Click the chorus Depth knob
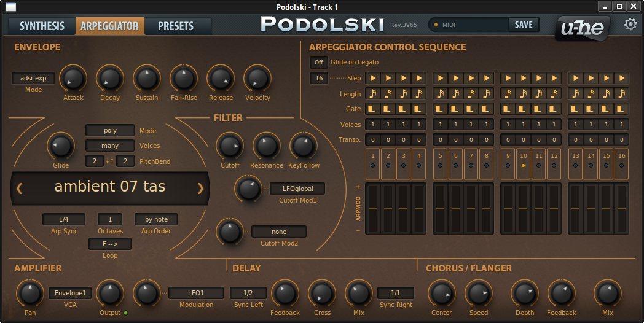644x323 pixels. 525,293
